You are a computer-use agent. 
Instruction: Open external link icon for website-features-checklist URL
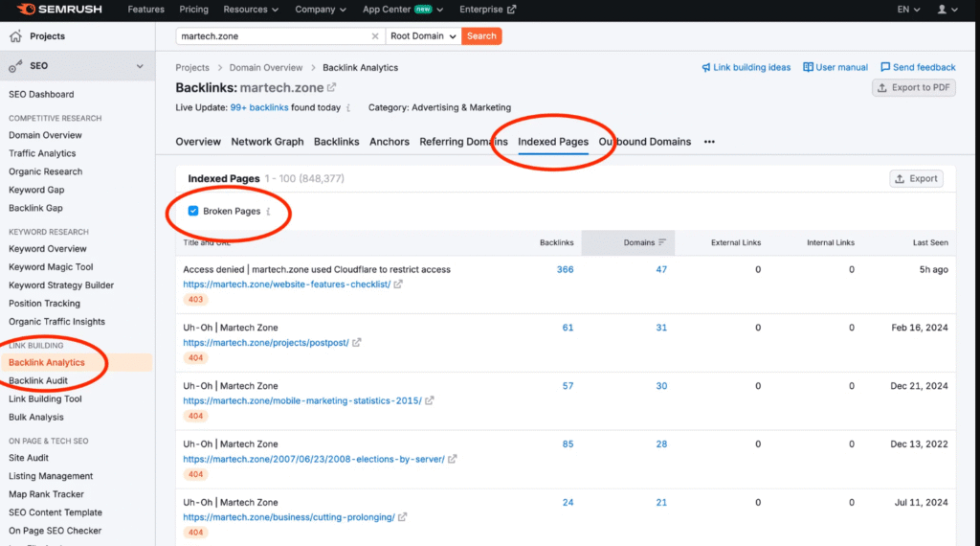coord(398,284)
